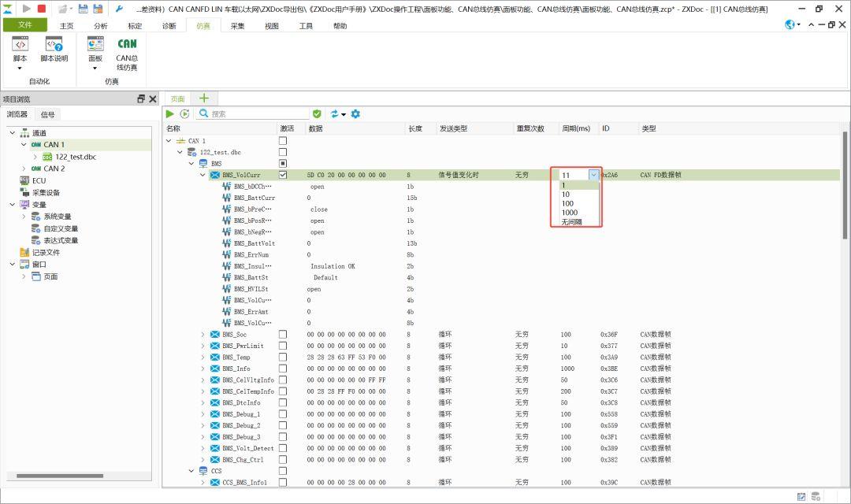Collapse the 122_test.dbc node in message list

tap(180, 152)
